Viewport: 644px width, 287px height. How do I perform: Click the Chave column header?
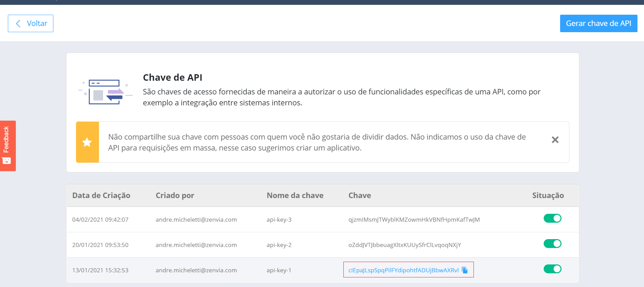point(359,195)
